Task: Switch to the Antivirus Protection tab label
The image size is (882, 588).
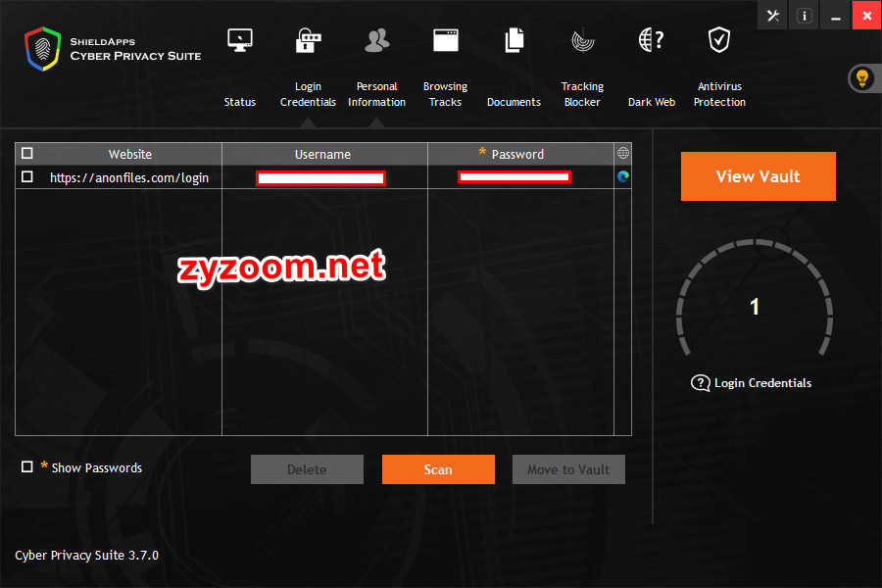Action: coord(719,94)
